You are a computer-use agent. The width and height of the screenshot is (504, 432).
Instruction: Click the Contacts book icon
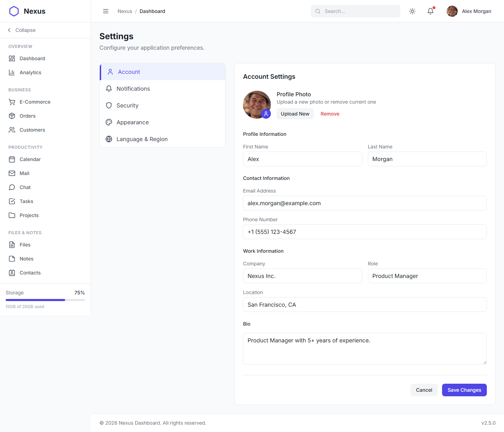[x=12, y=273]
